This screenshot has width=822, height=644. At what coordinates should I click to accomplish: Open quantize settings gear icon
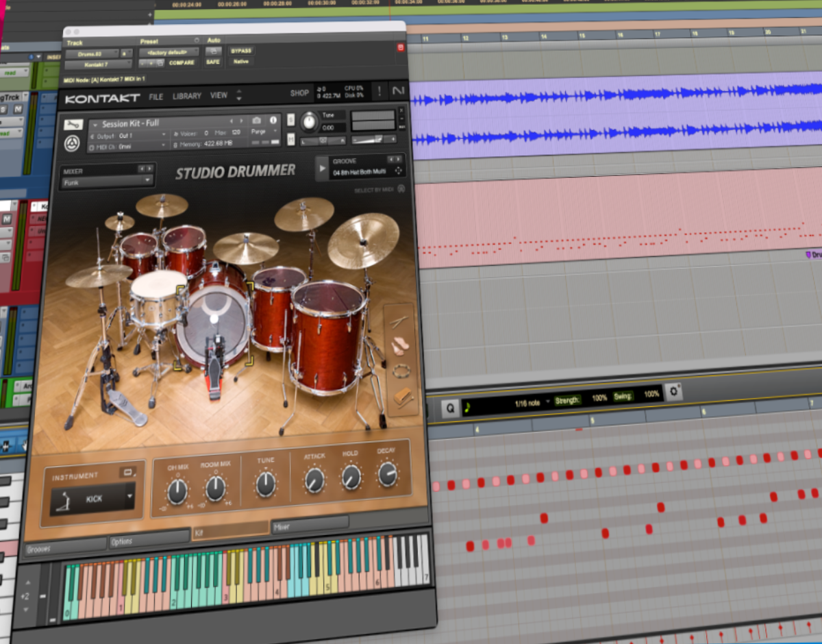(x=674, y=391)
